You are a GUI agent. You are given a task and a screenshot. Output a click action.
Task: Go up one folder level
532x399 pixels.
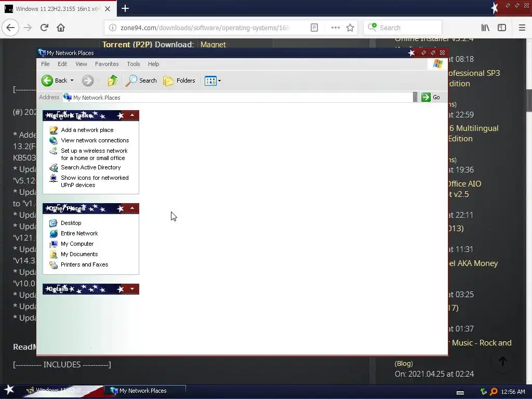pos(113,81)
